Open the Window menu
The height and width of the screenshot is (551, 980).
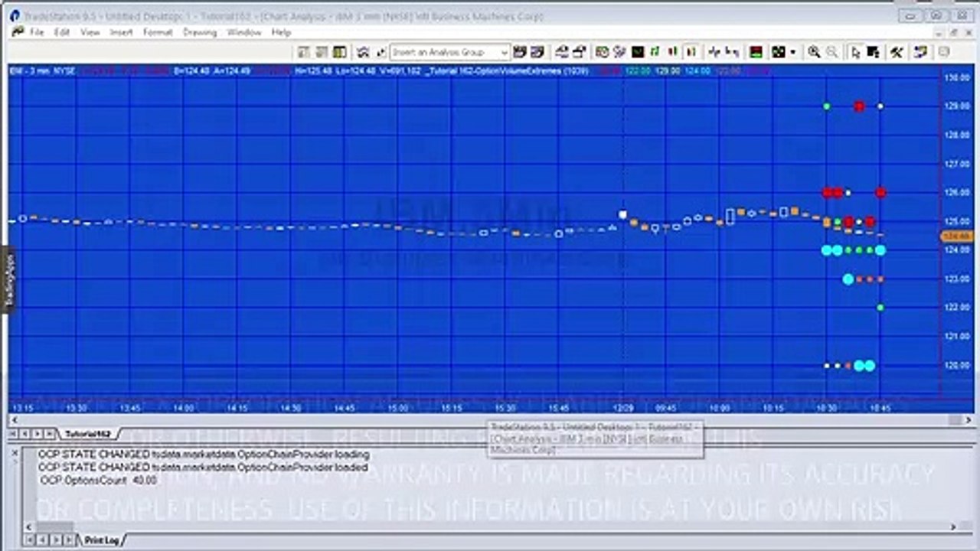244,32
